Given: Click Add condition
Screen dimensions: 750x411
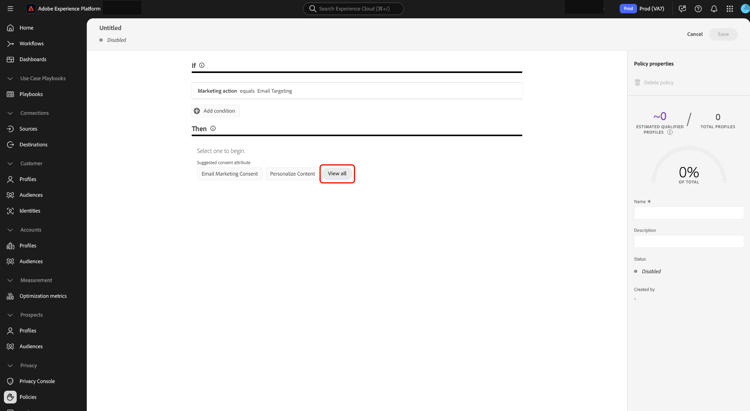Looking at the screenshot, I should (x=215, y=111).
